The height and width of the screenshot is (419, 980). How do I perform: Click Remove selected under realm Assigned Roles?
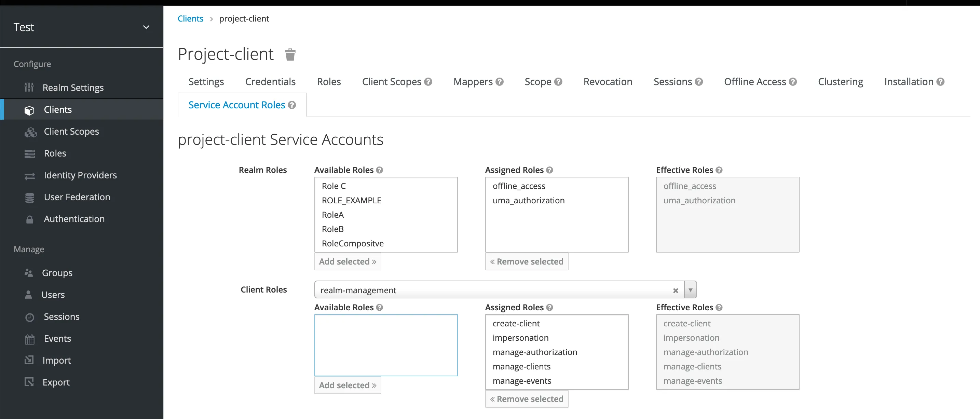(x=527, y=261)
